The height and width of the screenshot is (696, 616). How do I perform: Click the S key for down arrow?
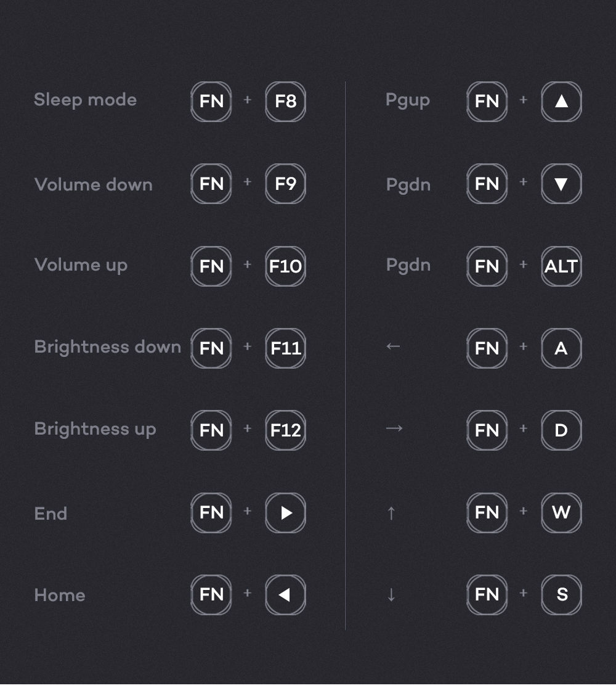tap(561, 595)
